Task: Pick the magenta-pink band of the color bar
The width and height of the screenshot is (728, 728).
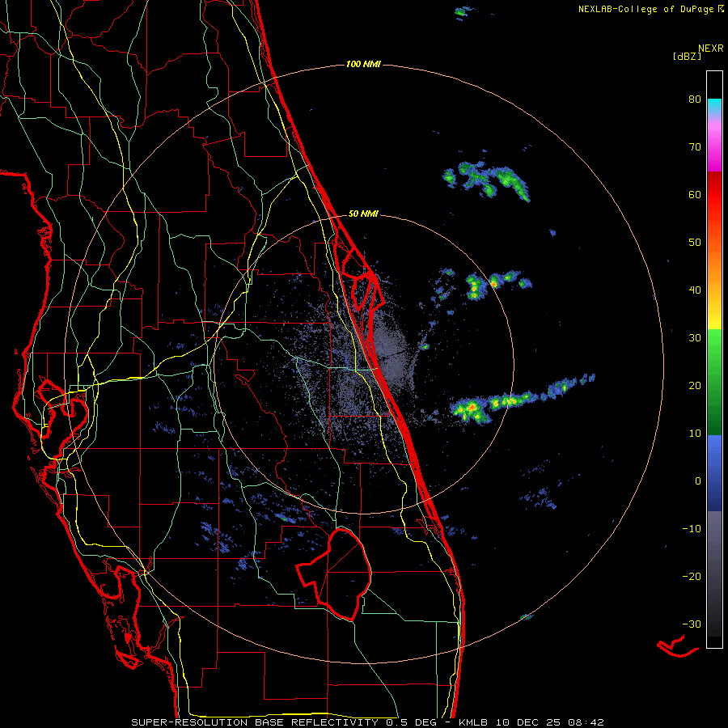Action: (714, 145)
